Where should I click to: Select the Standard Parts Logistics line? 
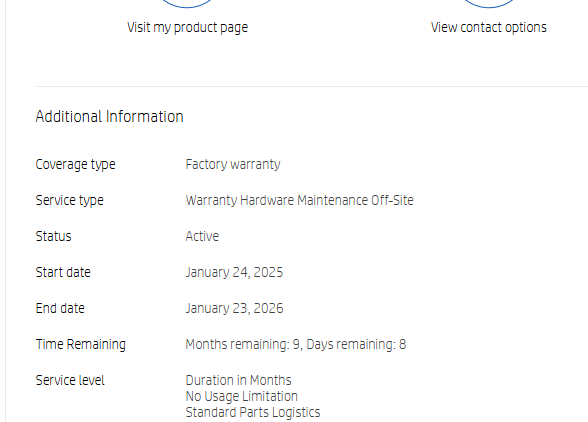click(253, 413)
